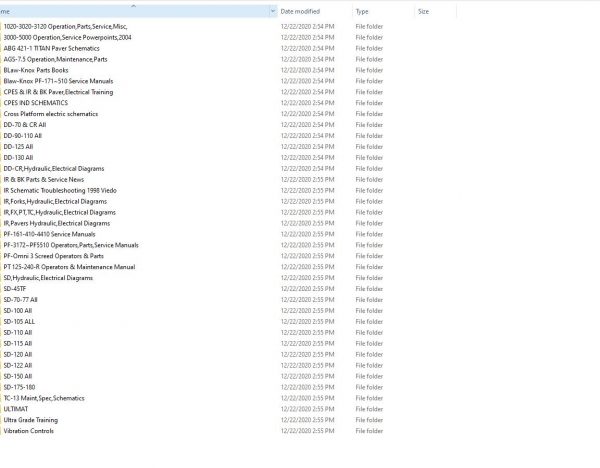Click the date modified of the ULTIMAT folder
This screenshot has height=468, width=600.
click(x=307, y=409)
